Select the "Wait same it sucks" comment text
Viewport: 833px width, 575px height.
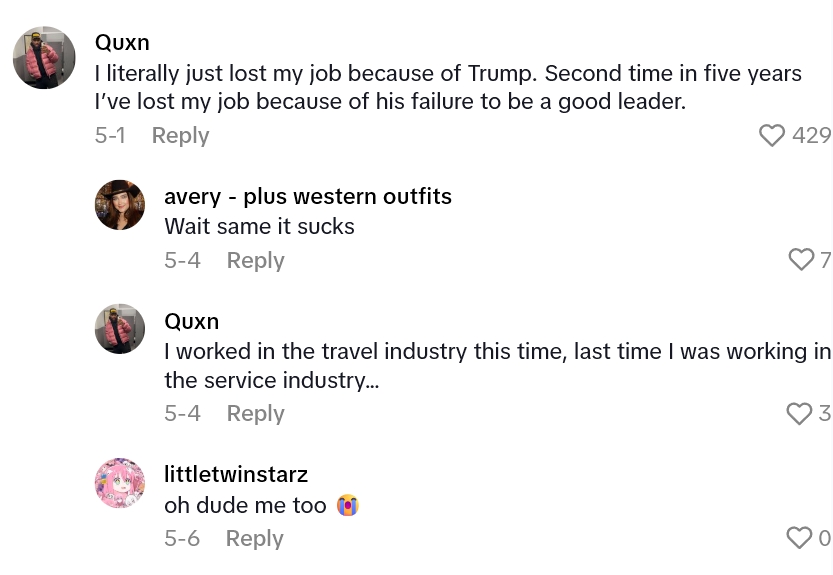coord(259,226)
